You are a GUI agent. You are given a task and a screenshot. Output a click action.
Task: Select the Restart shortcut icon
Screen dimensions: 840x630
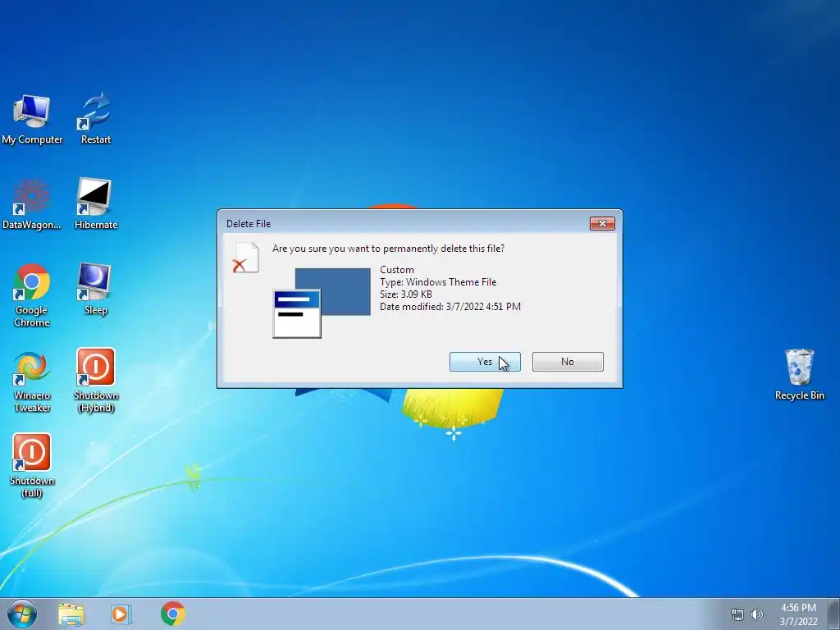click(95, 119)
